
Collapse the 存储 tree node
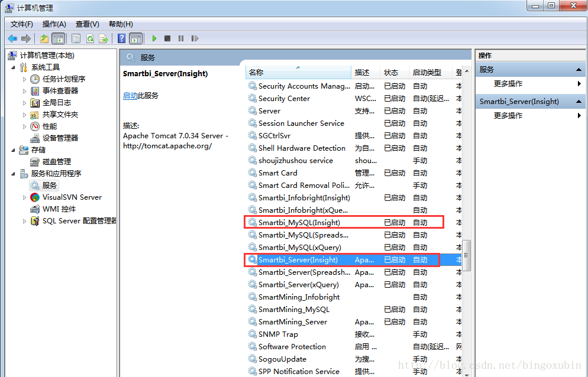[13, 150]
